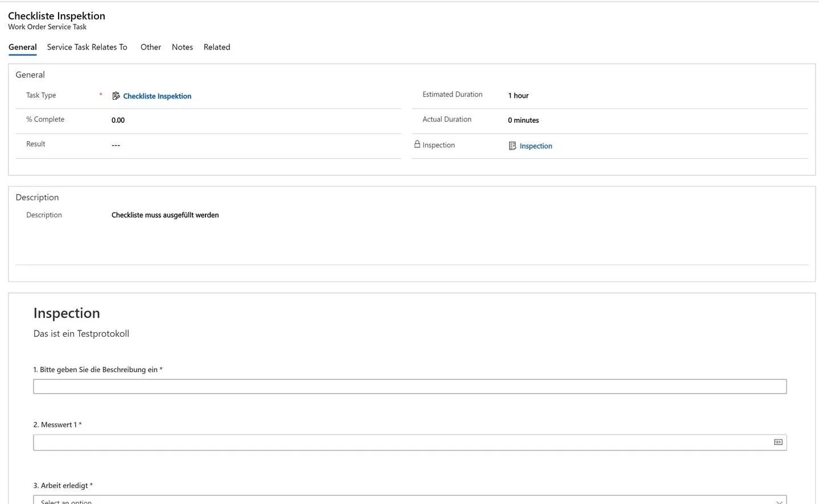This screenshot has height=504, width=819.
Task: Click the form icon beside the Inspection link
Action: point(512,146)
